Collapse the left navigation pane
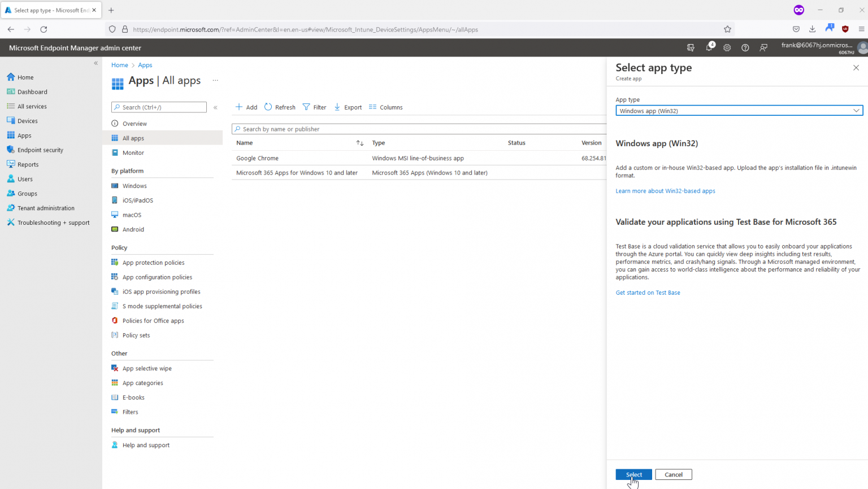The width and height of the screenshot is (868, 489). tap(96, 63)
